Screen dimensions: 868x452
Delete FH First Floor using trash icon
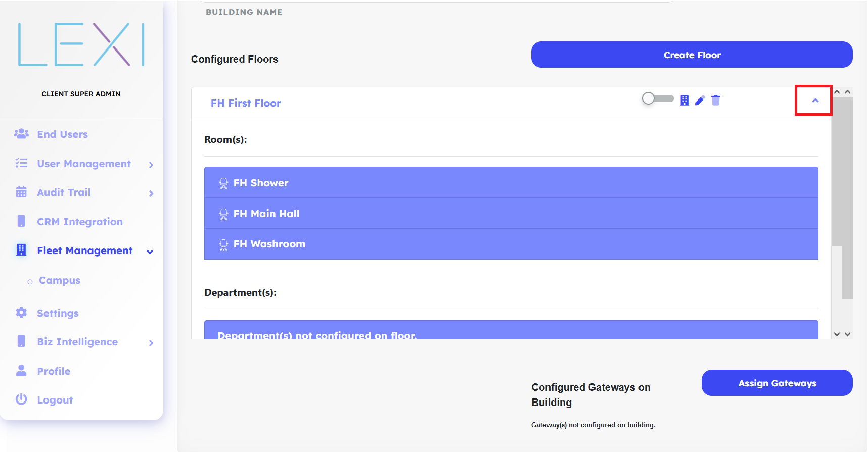point(716,100)
